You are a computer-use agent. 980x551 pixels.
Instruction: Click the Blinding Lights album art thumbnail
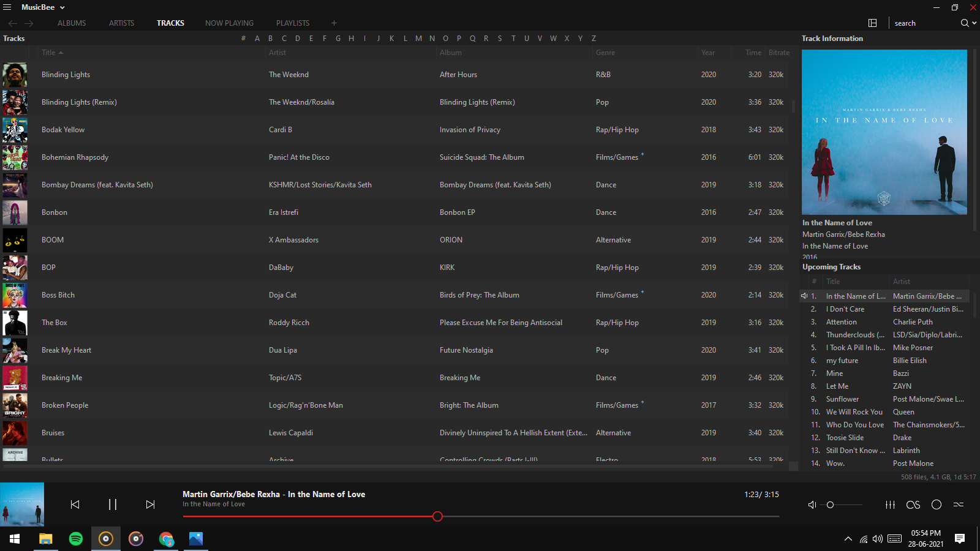coord(15,75)
